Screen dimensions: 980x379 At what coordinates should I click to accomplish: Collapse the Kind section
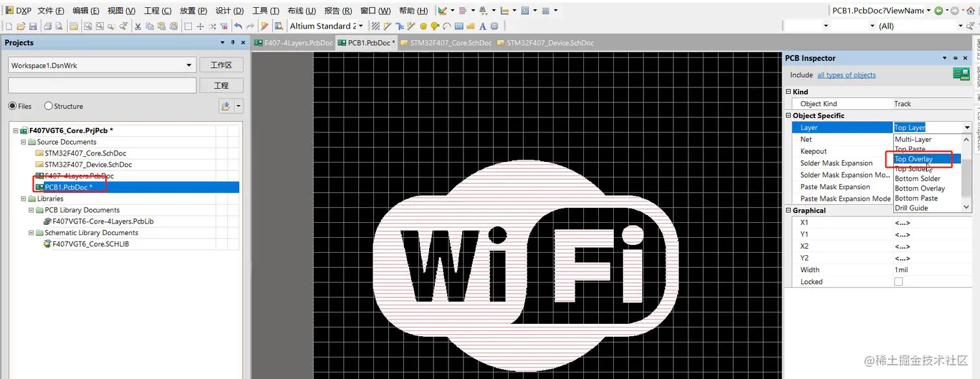(789, 92)
